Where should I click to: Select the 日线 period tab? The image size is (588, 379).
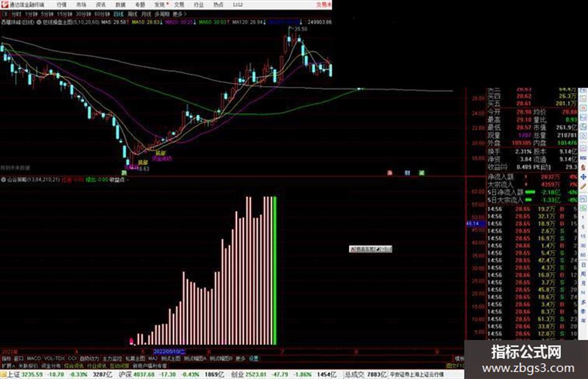[118, 14]
